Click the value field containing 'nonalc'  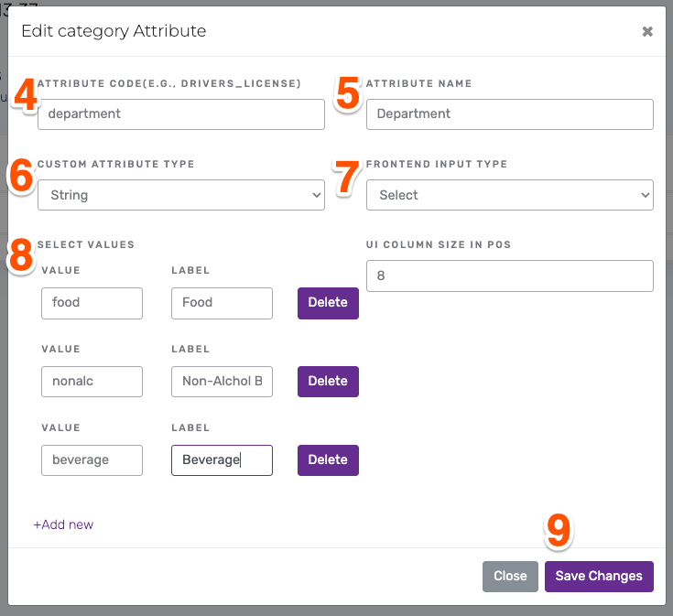click(92, 382)
